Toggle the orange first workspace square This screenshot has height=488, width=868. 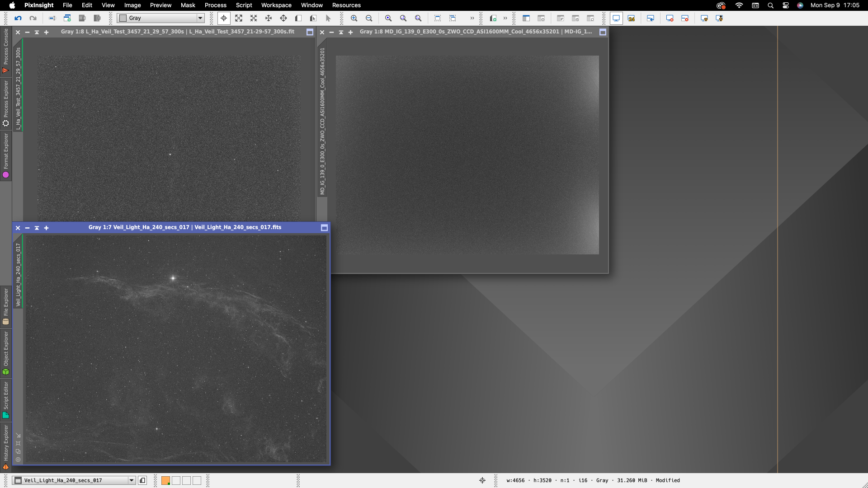pos(165,480)
